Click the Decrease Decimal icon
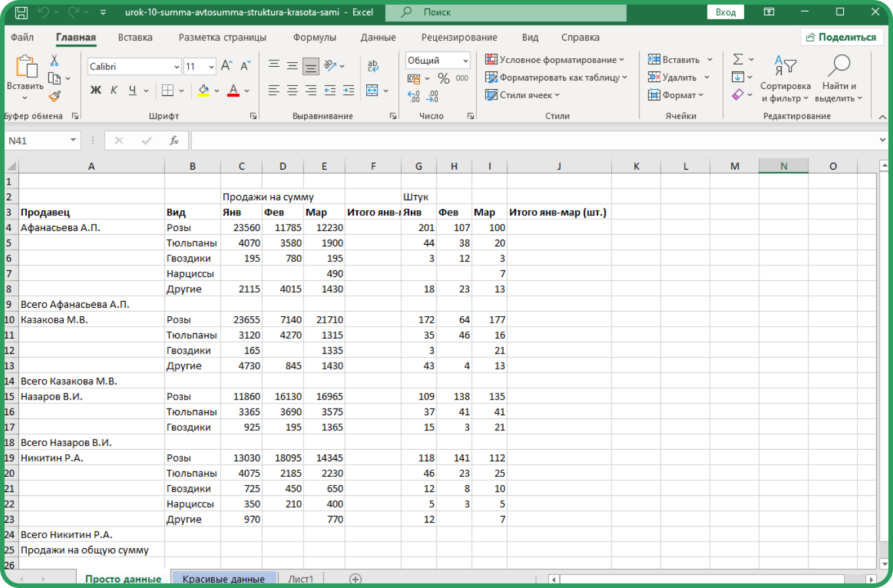The height and width of the screenshot is (588, 893). [432, 96]
